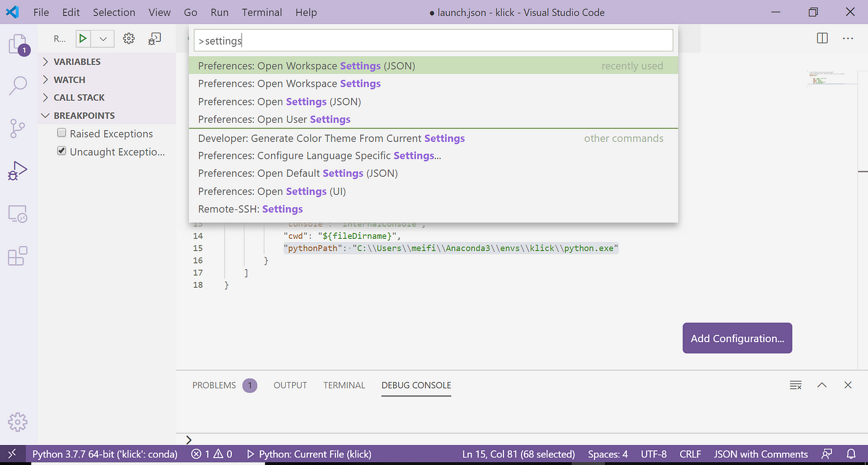Change the UTF-8 encoding setting
The height and width of the screenshot is (465, 868).
point(653,454)
